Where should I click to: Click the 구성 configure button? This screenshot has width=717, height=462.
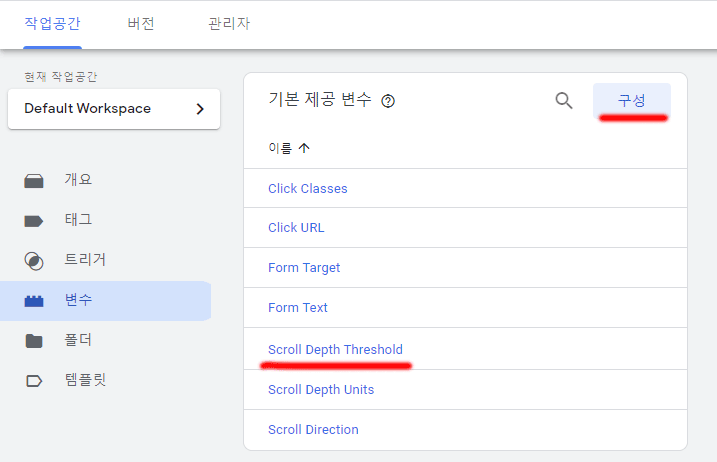[632, 101]
